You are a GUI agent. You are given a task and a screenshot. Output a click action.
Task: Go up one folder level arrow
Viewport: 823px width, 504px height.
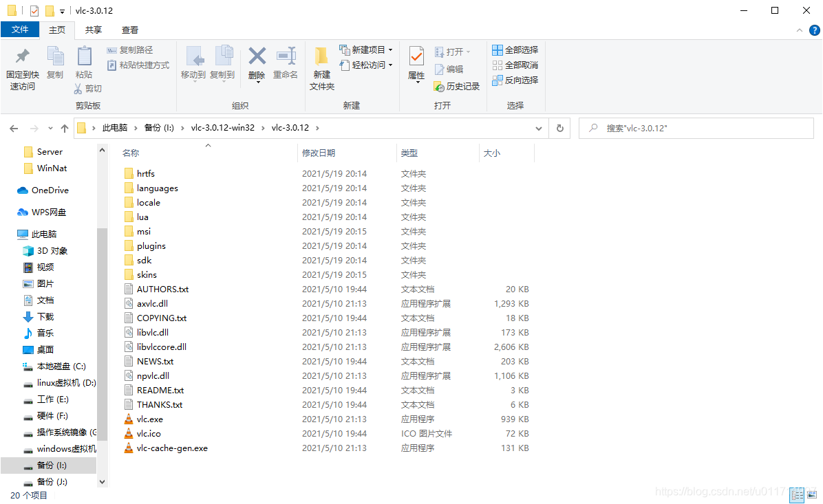point(65,129)
